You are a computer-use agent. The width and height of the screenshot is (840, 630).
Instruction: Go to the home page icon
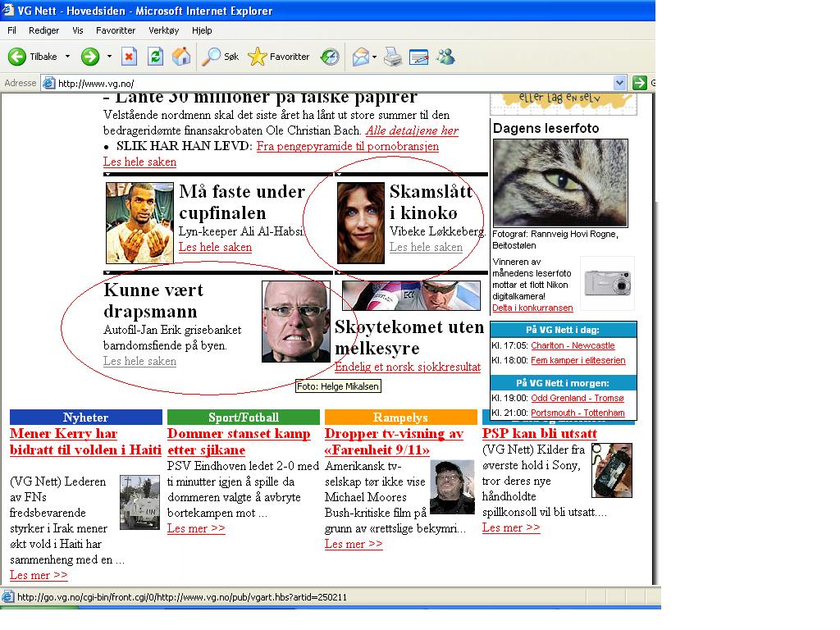click(x=181, y=57)
